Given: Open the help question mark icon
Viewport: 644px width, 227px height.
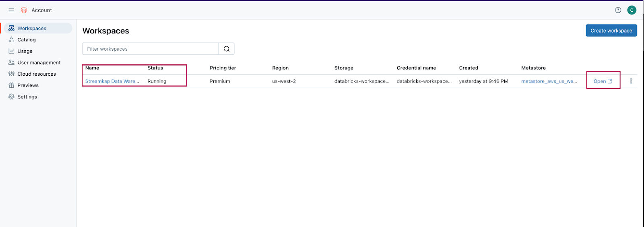Looking at the screenshot, I should [x=618, y=10].
